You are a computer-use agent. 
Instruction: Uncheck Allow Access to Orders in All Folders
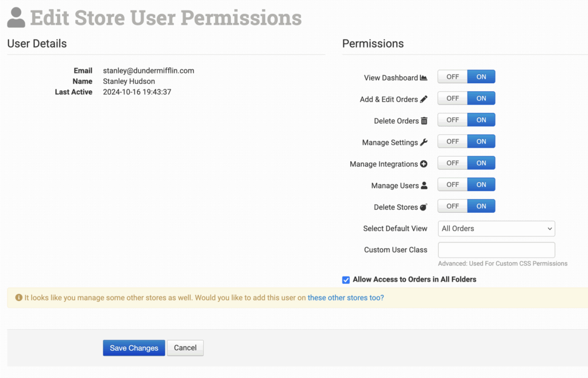[x=346, y=280]
